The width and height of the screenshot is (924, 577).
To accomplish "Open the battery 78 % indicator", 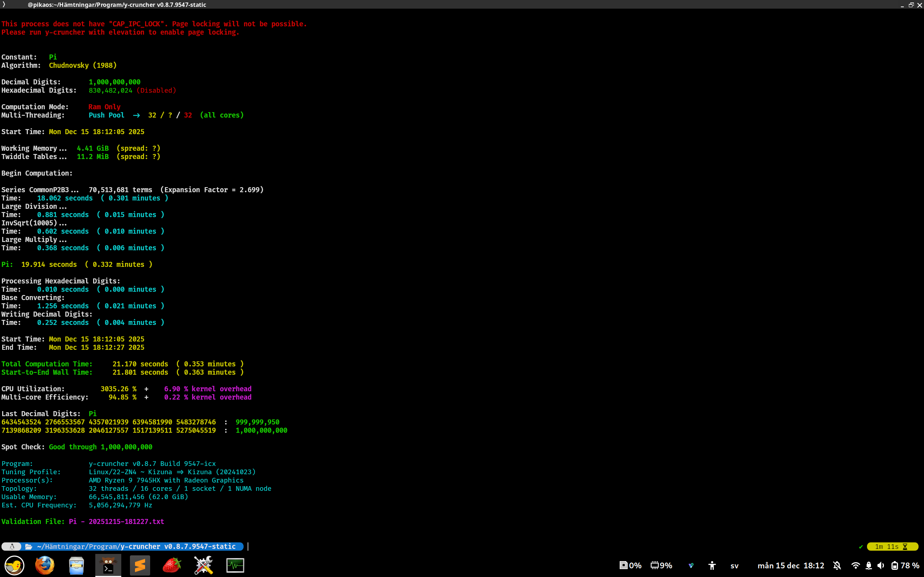I will click(905, 565).
